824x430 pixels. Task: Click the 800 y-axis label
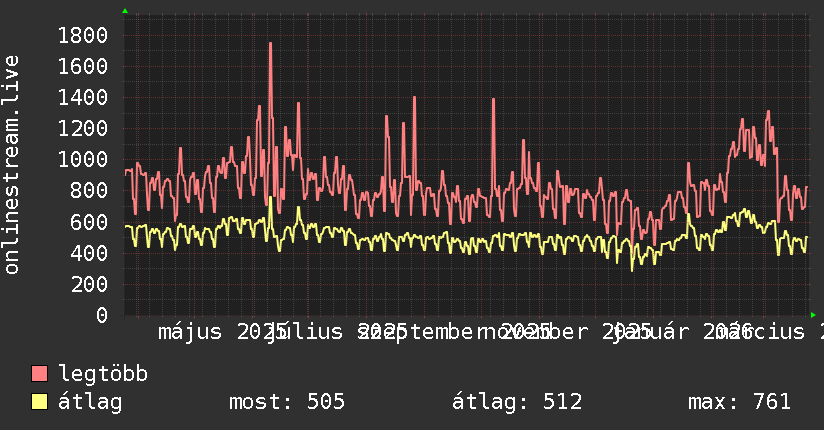[x=89, y=191]
